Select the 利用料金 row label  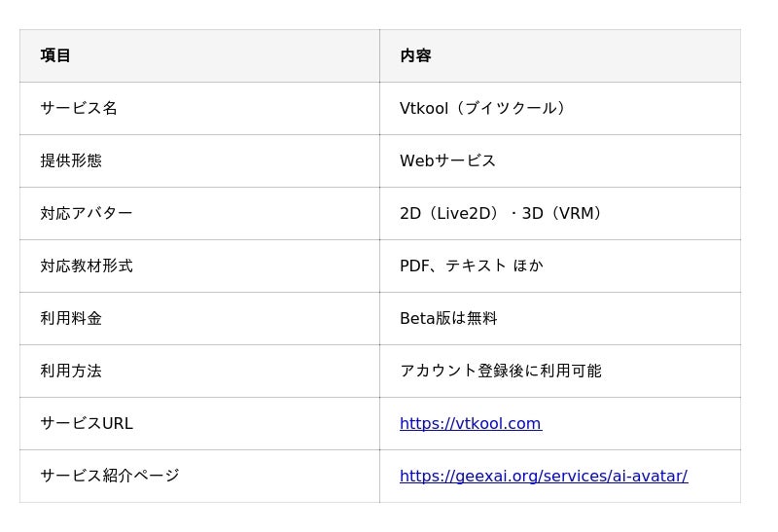click(x=71, y=318)
